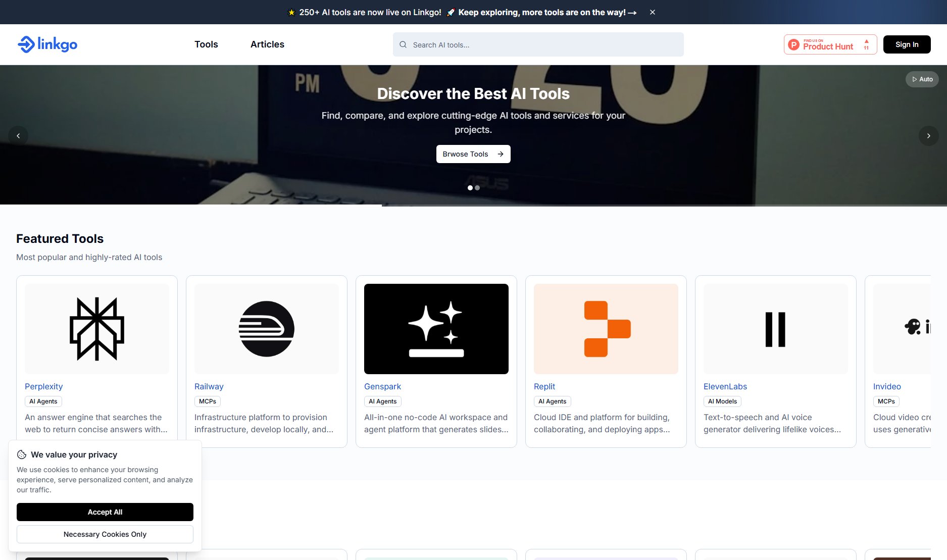
Task: Click the Brwose Tools button
Action: coord(473,154)
